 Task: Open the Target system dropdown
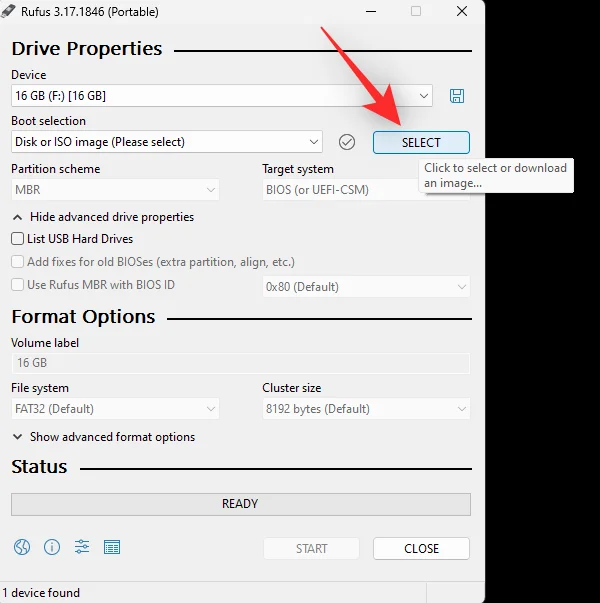pos(341,190)
